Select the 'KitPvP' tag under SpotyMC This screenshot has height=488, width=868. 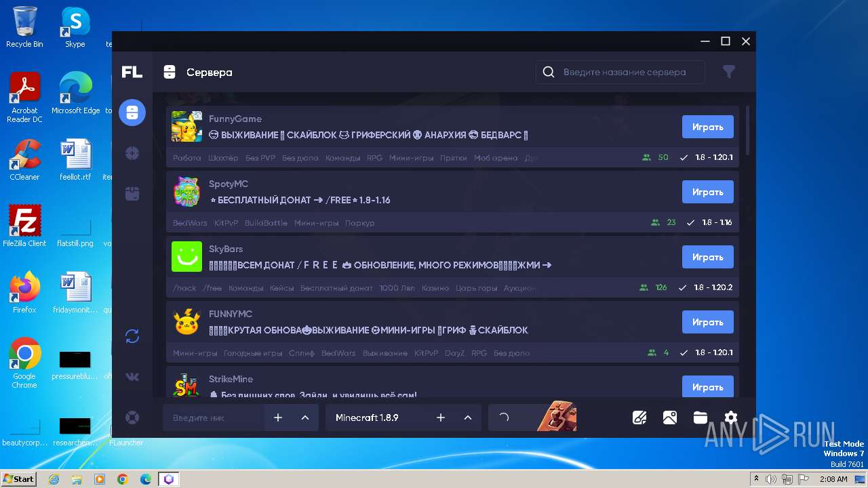(226, 223)
